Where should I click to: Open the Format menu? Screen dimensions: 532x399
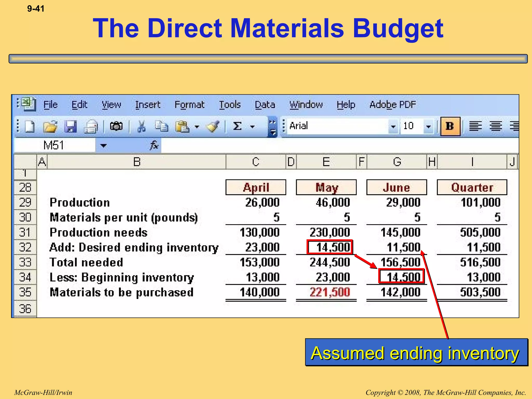pyautogui.click(x=190, y=105)
